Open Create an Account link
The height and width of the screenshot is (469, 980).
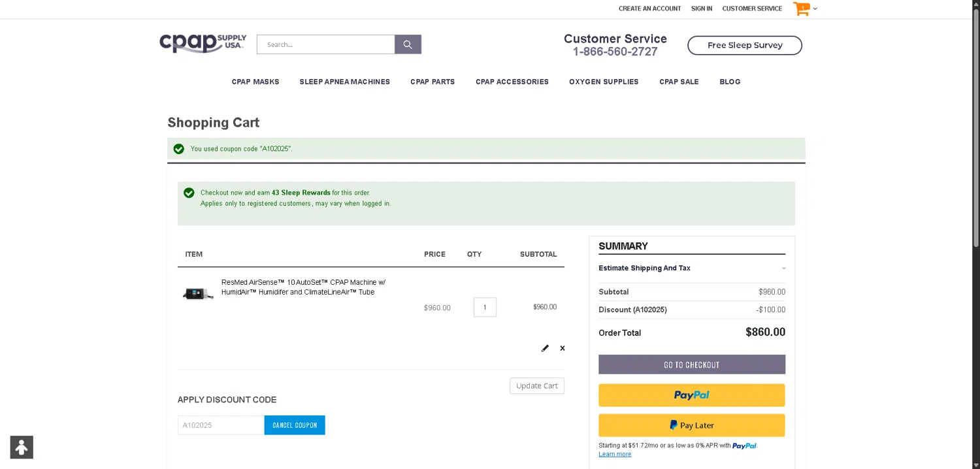coord(649,8)
